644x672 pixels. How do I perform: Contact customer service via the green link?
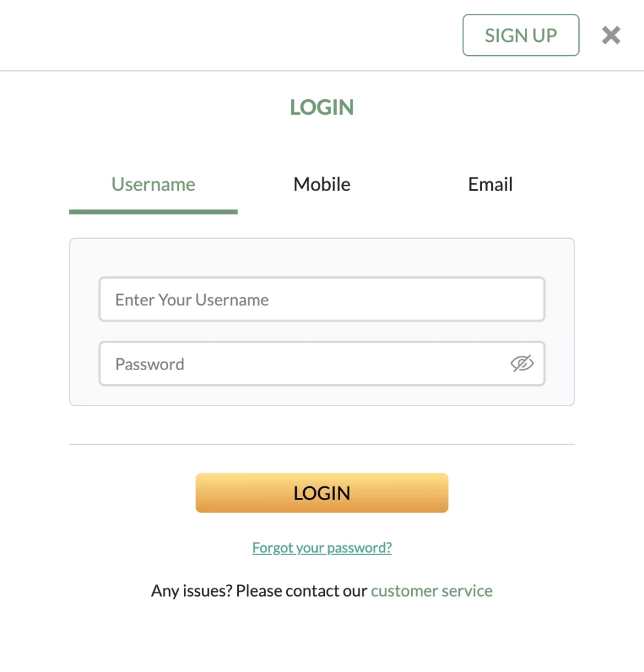[x=431, y=590]
